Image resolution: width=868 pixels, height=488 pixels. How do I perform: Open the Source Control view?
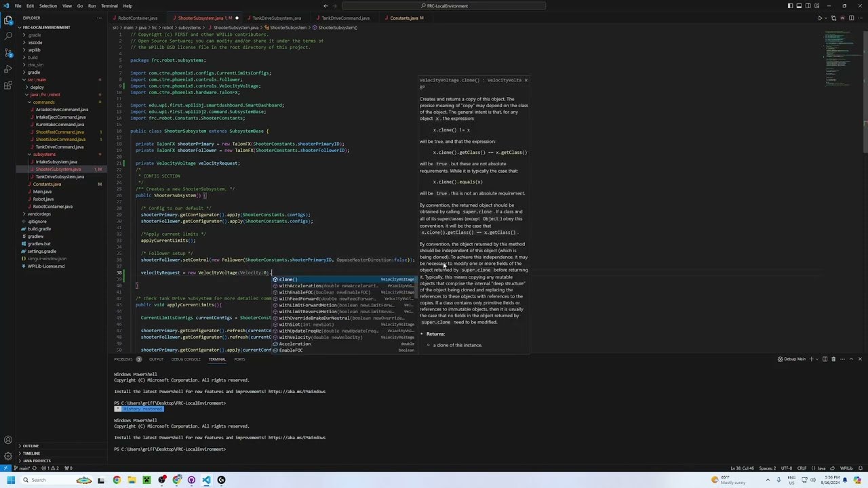click(x=8, y=53)
